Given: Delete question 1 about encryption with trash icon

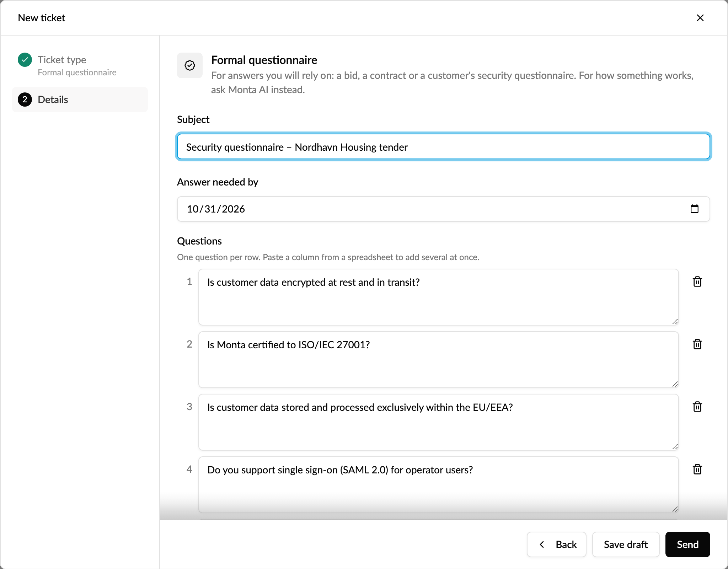Looking at the screenshot, I should pyautogui.click(x=697, y=281).
